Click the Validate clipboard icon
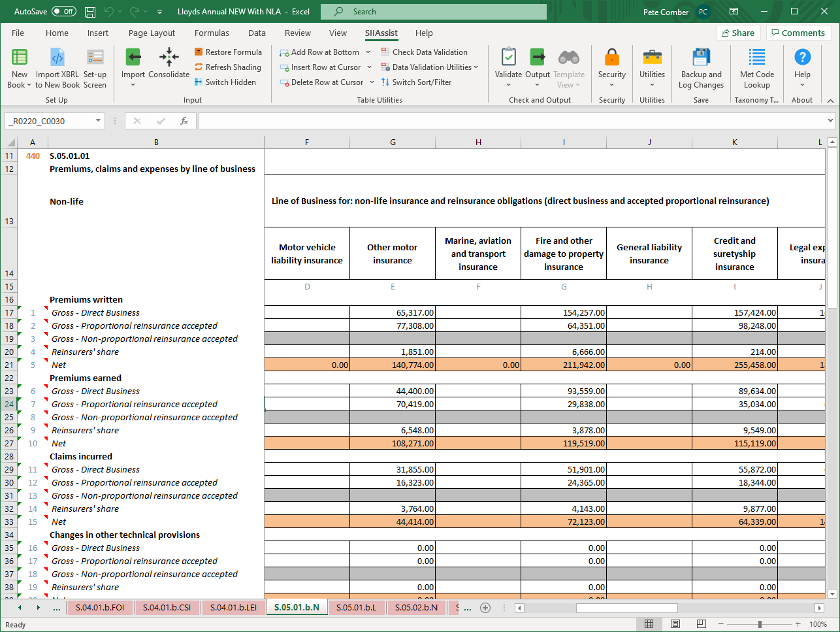Image resolution: width=840 pixels, height=632 pixels. [x=508, y=58]
